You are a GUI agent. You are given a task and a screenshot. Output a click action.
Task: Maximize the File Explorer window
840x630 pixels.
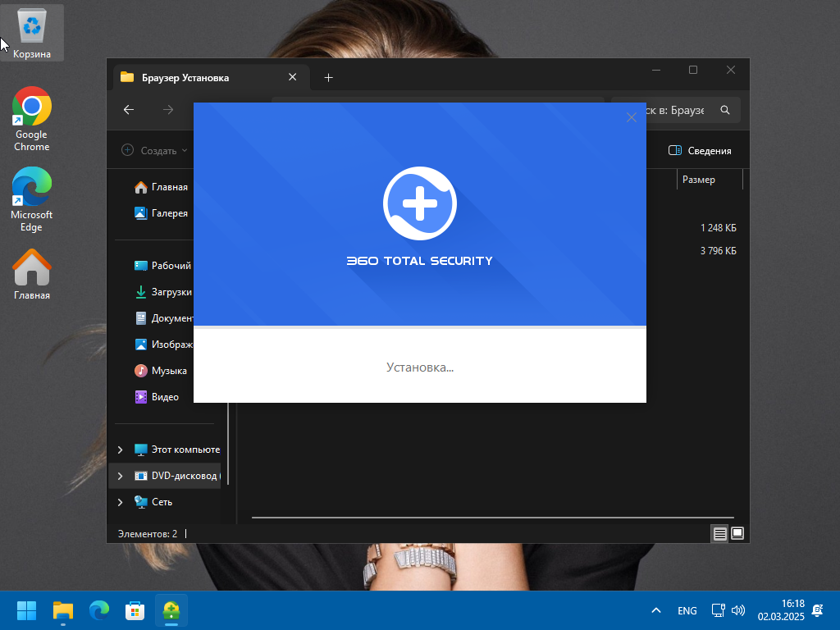pyautogui.click(x=693, y=71)
